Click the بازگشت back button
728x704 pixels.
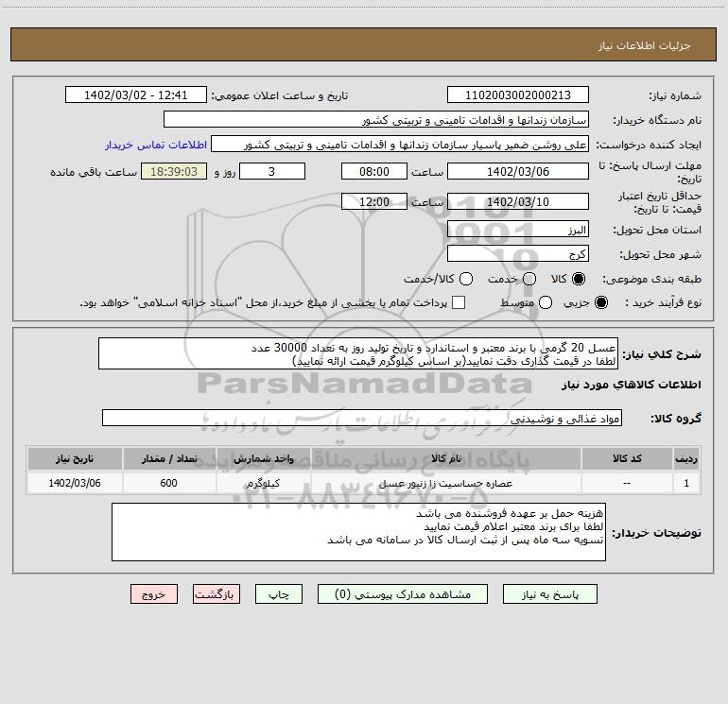click(217, 594)
